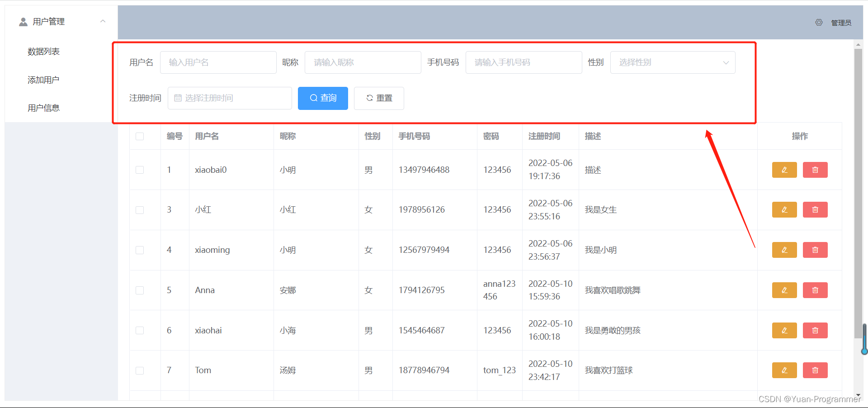The image size is (868, 408).
Task: Open settings via the gear icon
Action: 819,22
